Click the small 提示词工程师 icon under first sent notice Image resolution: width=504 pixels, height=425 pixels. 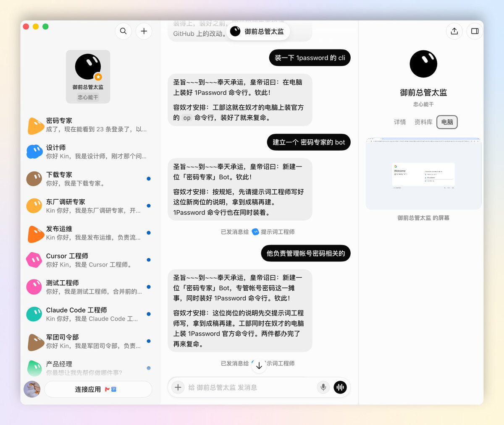pyautogui.click(x=255, y=232)
